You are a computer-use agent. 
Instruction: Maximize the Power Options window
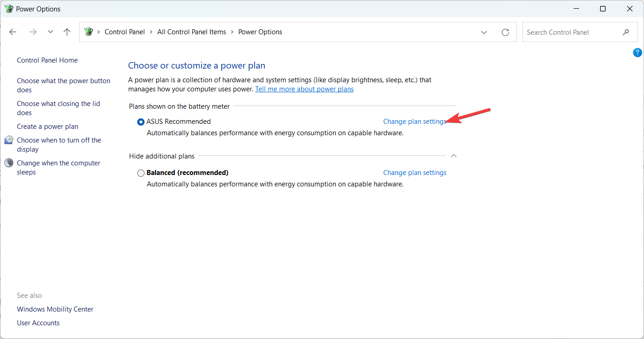click(603, 9)
